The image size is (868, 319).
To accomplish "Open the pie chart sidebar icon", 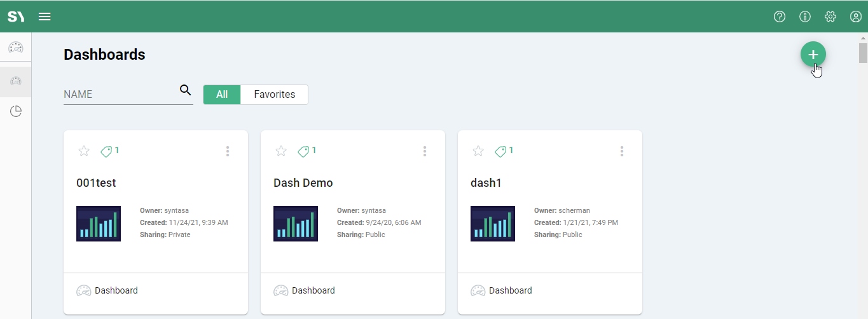I will pyautogui.click(x=16, y=112).
